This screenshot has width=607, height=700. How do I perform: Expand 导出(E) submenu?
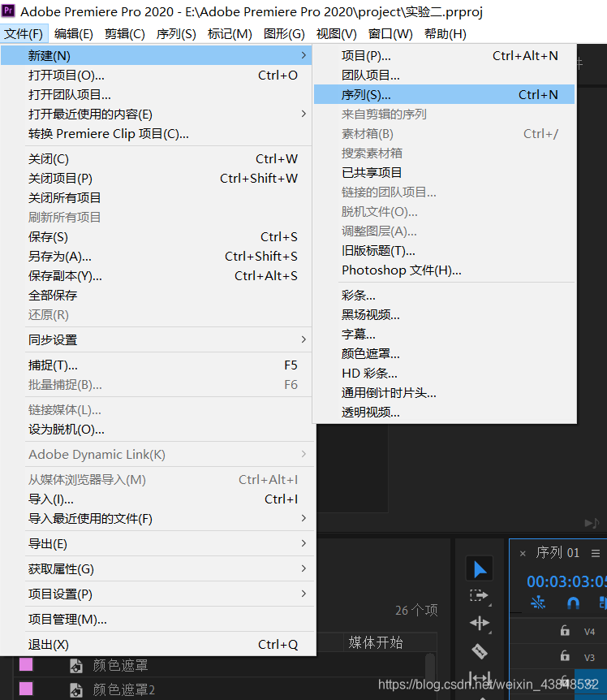point(156,544)
